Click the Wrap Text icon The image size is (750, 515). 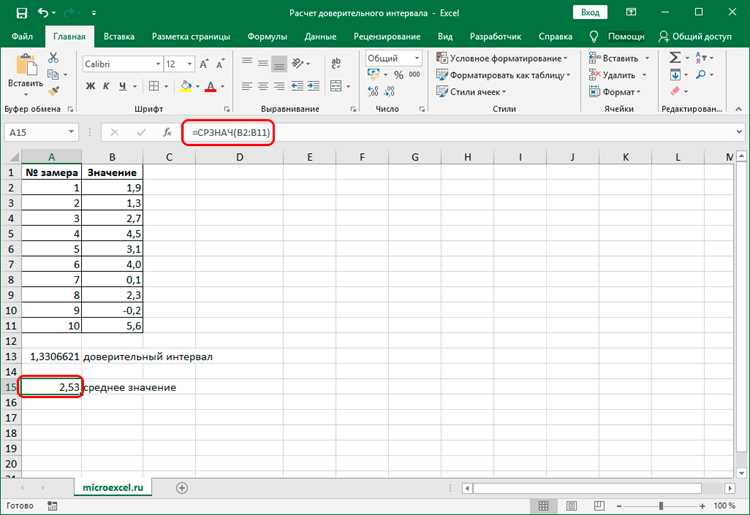coord(336,63)
